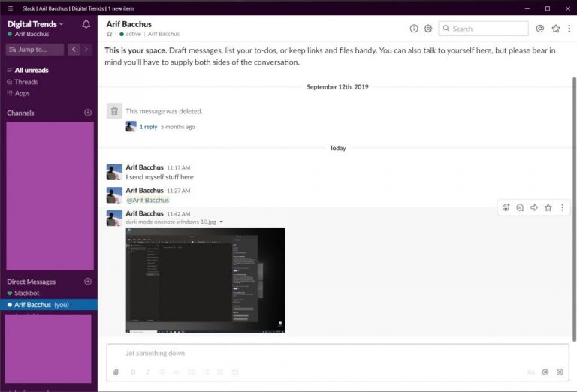577x392 pixels.
Task: Star this conversation under the header name
Action: click(x=109, y=34)
